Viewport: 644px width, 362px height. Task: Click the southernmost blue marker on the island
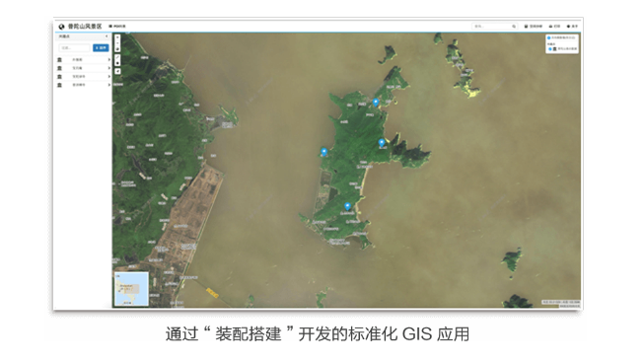tap(347, 206)
